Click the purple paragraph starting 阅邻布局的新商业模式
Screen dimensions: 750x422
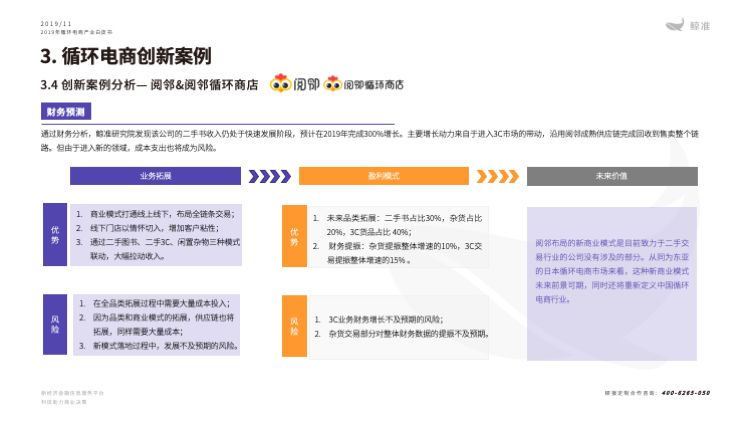[x=612, y=271]
